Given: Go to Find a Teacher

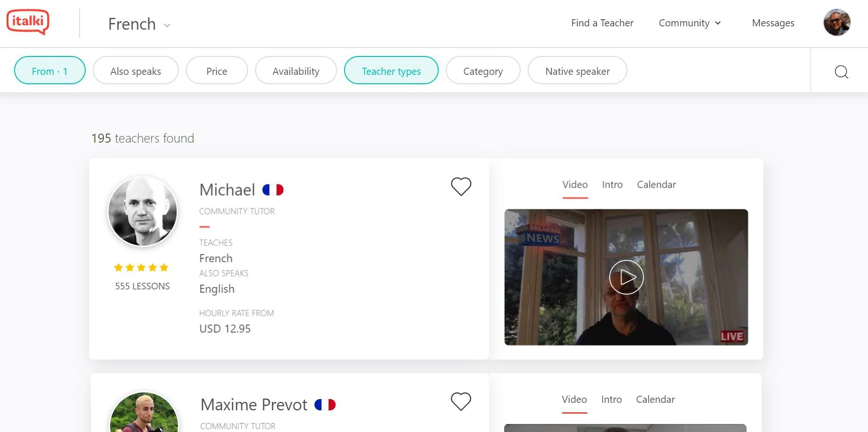Looking at the screenshot, I should tap(602, 23).
